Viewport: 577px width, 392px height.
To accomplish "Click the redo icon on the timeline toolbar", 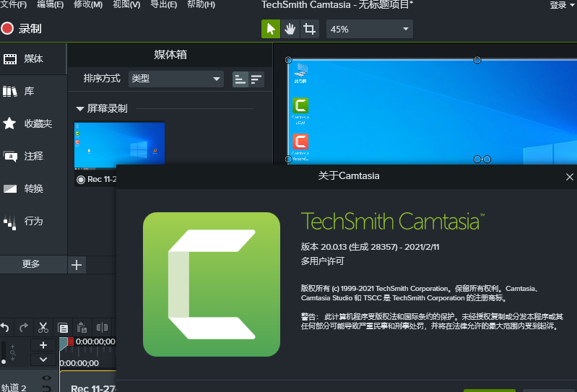I will [x=24, y=327].
